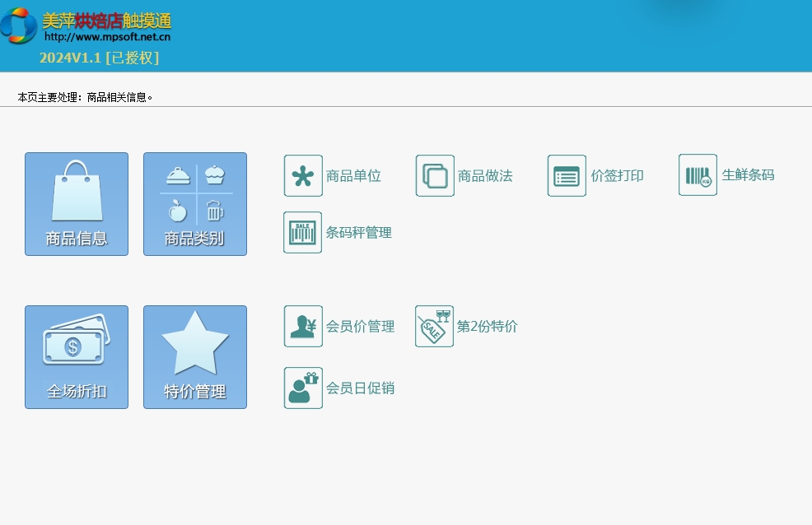The height and width of the screenshot is (525, 812).
Task: Click the 条码秤管理 sale barcode icon
Action: [x=303, y=233]
